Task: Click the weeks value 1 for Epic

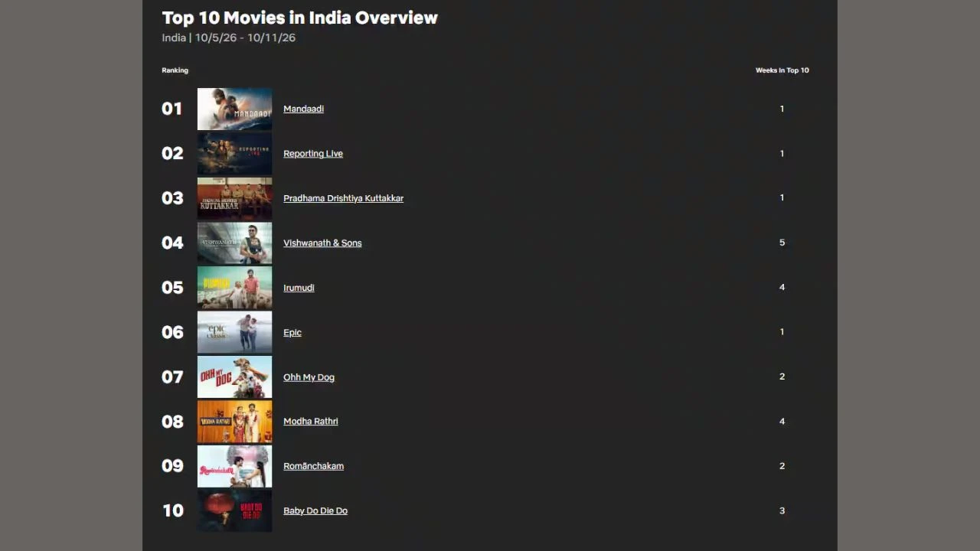Action: pyautogui.click(x=782, y=332)
